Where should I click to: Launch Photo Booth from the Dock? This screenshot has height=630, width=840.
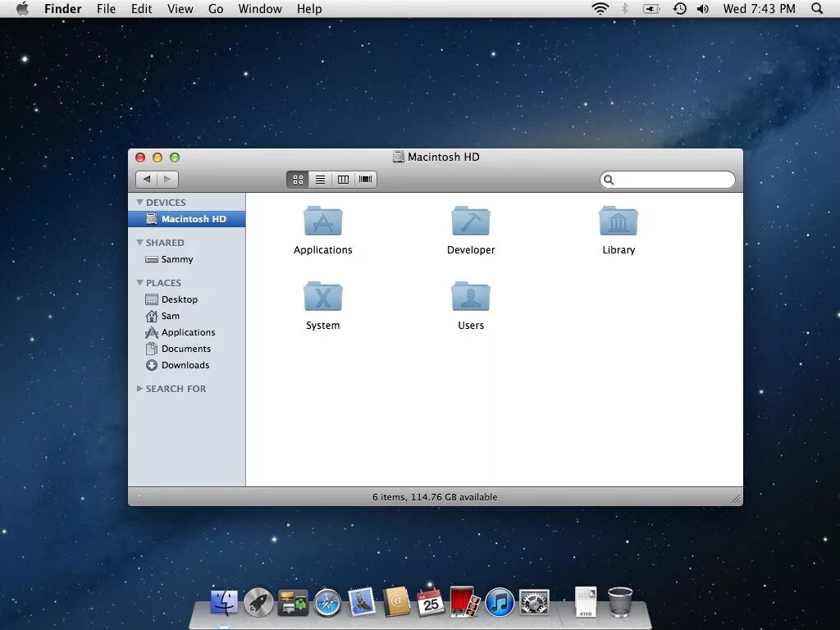[464, 602]
